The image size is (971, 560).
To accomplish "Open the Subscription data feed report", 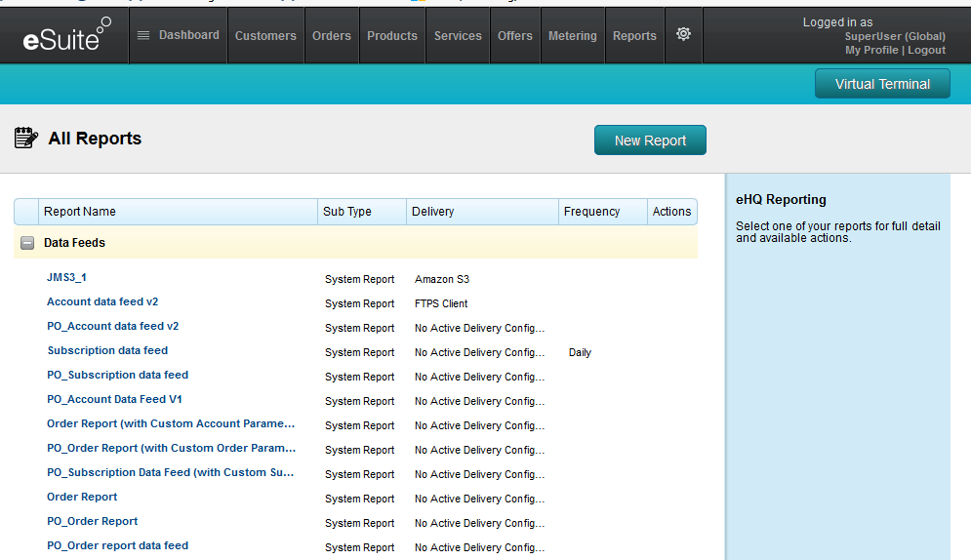I will (x=107, y=351).
